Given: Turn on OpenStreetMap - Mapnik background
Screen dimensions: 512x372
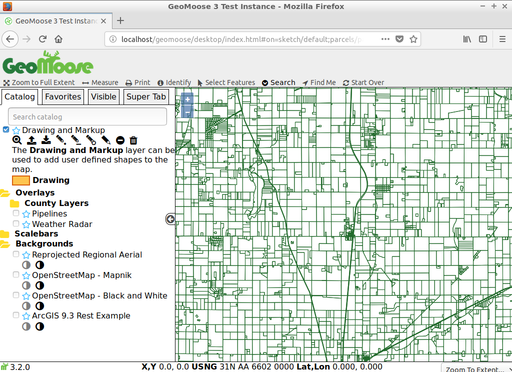Looking at the screenshot, I should 16,274.
